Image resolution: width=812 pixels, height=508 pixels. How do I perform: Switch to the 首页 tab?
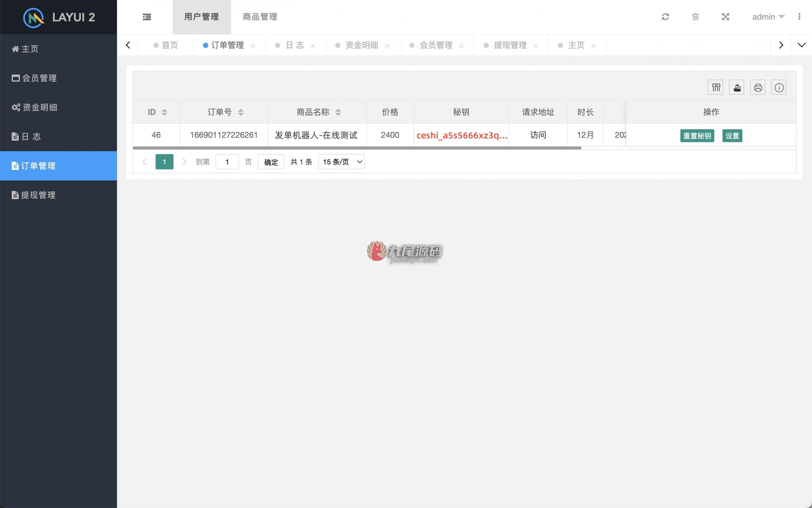(x=166, y=45)
